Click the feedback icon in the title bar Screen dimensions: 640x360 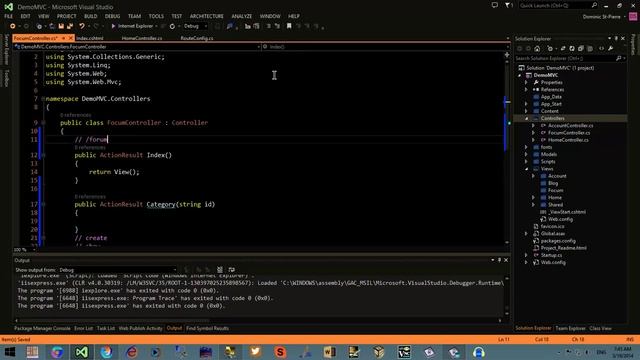click(x=495, y=6)
